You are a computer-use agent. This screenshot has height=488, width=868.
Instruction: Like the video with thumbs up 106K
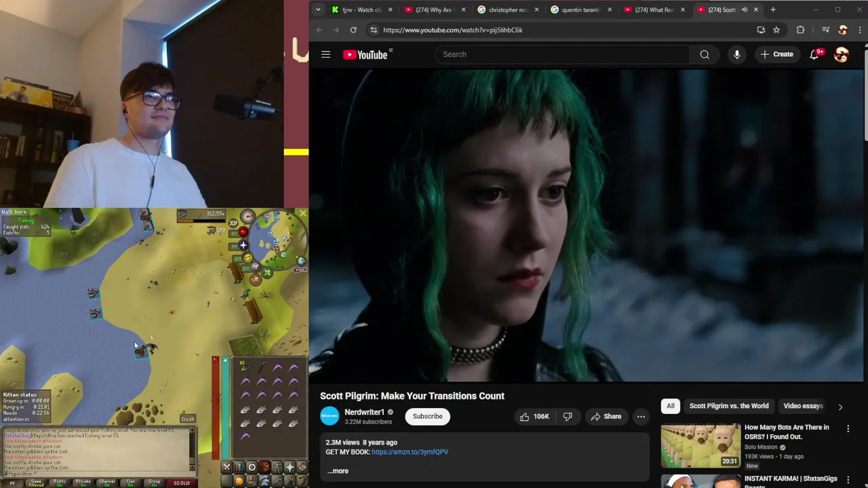point(534,417)
